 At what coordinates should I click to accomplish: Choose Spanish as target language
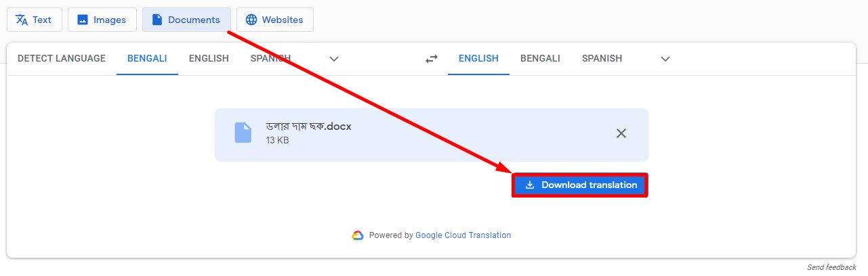pos(602,58)
